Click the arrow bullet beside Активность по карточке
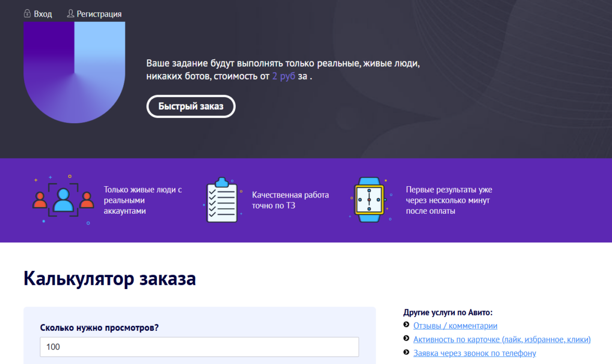Viewport: 612px width, 364px height. [x=406, y=338]
